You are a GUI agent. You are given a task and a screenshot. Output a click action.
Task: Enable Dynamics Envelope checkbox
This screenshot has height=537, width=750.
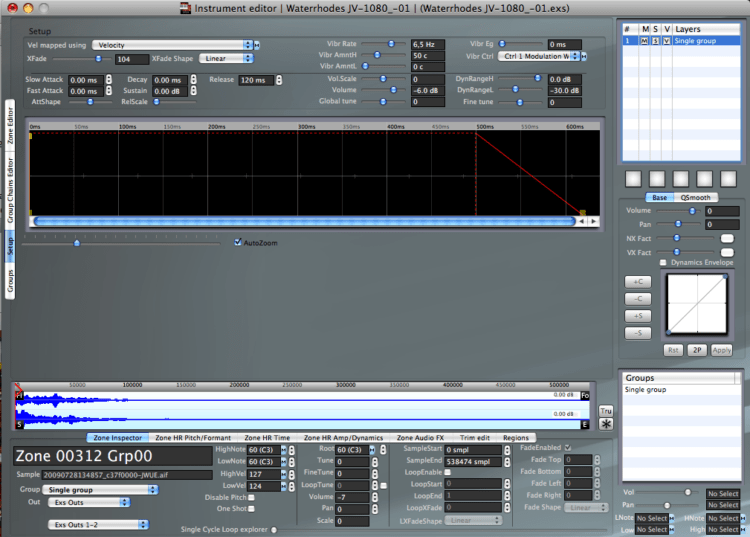click(x=663, y=263)
